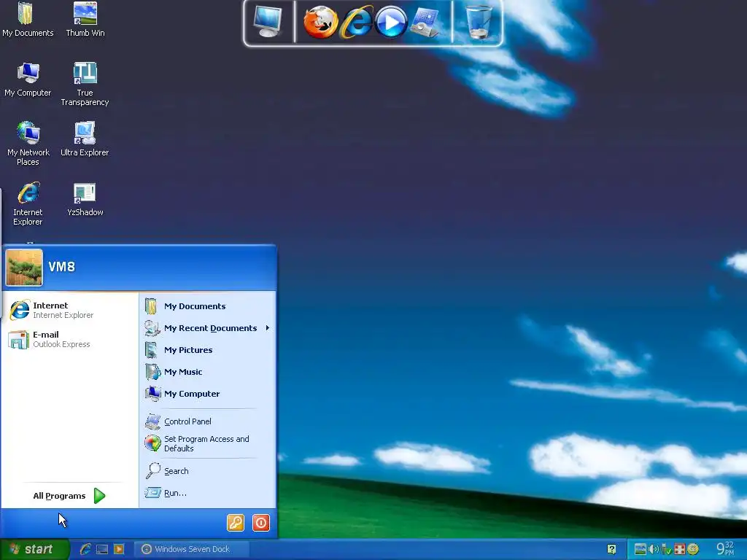Open the Recycle Bin in the dock
The width and height of the screenshot is (747, 560).
coord(479,22)
